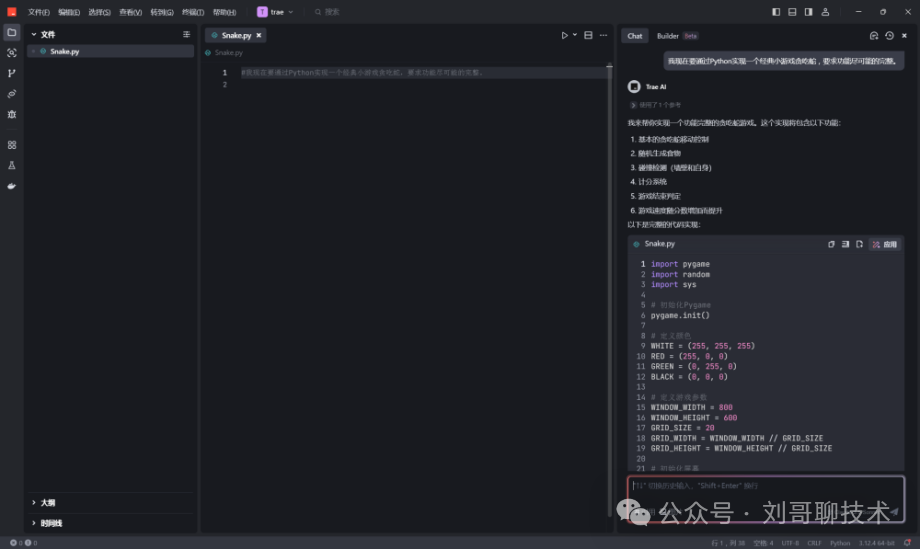Viewport: 920px width, 550px height.
Task: Click the Run triangle button in editor toolbar
Action: click(x=564, y=35)
